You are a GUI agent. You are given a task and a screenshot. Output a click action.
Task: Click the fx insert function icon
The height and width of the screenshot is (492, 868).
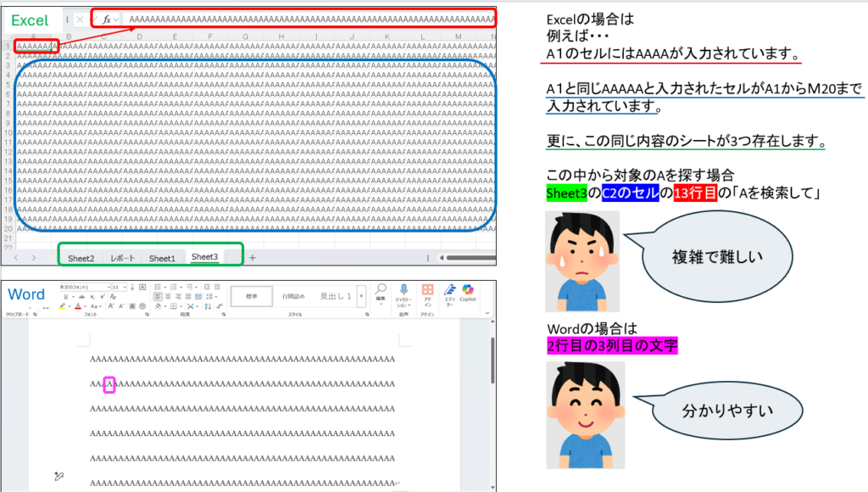click(107, 19)
